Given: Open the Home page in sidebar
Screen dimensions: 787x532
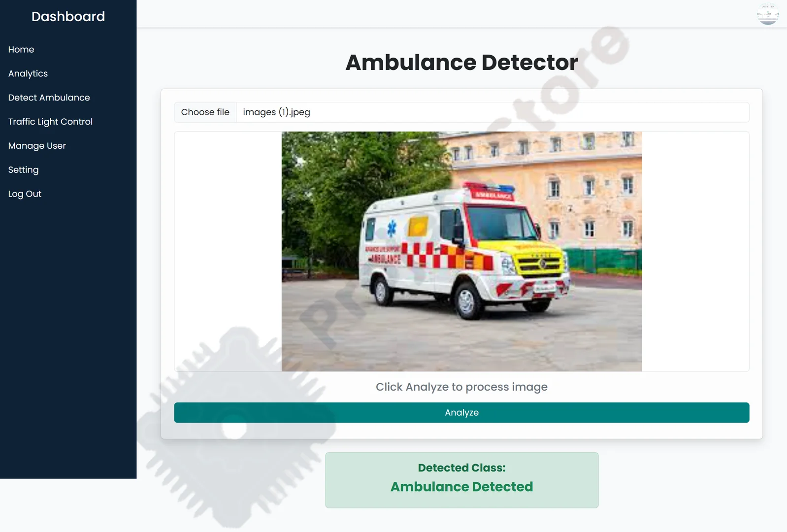Looking at the screenshot, I should (21, 50).
